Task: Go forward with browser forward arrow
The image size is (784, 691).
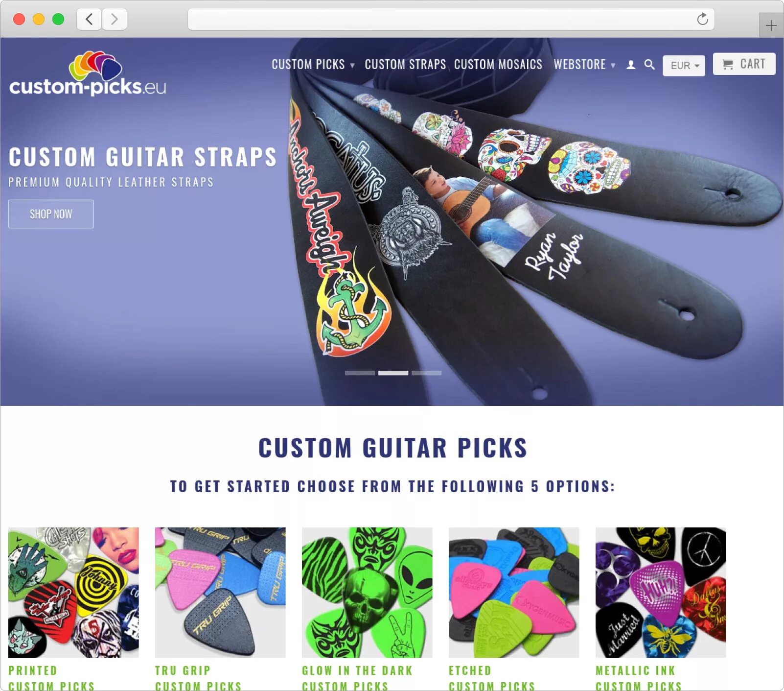Action: (x=115, y=19)
